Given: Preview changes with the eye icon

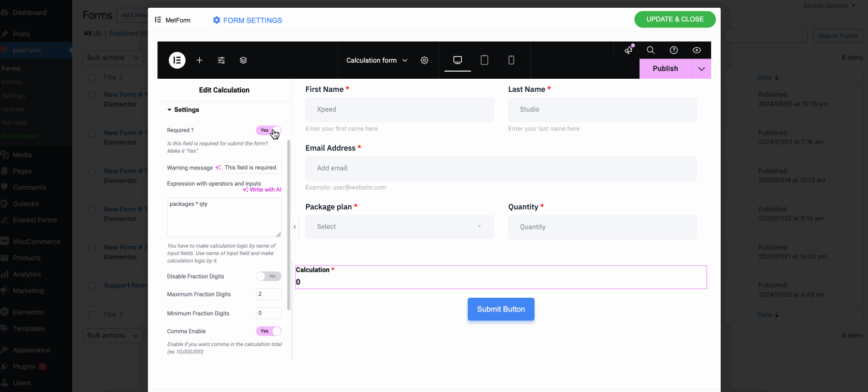Looking at the screenshot, I should tap(696, 50).
